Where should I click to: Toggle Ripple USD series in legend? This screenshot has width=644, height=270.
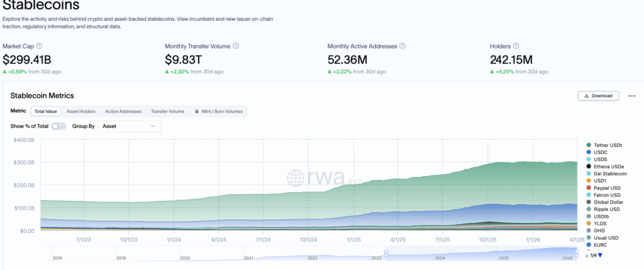pyautogui.click(x=603, y=209)
